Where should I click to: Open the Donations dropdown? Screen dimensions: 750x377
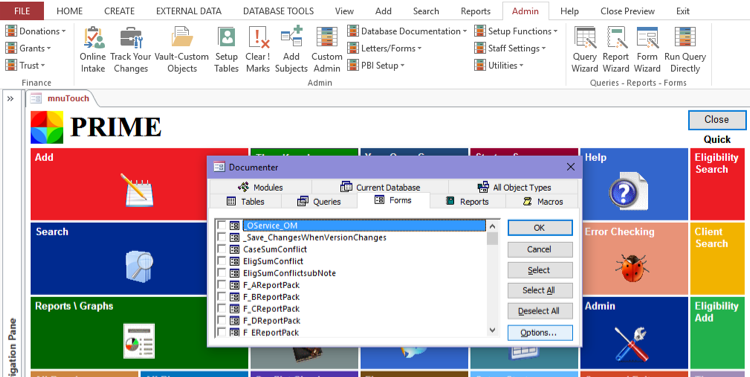pyautogui.click(x=35, y=31)
